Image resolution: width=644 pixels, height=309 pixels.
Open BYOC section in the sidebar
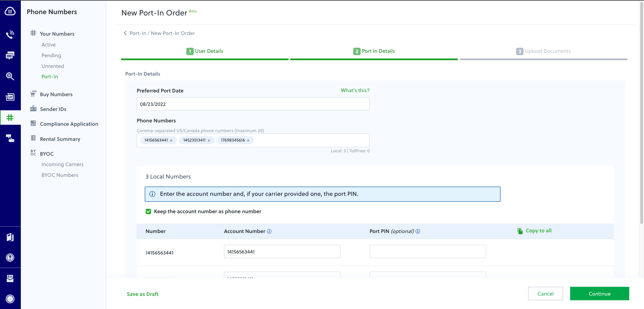47,154
